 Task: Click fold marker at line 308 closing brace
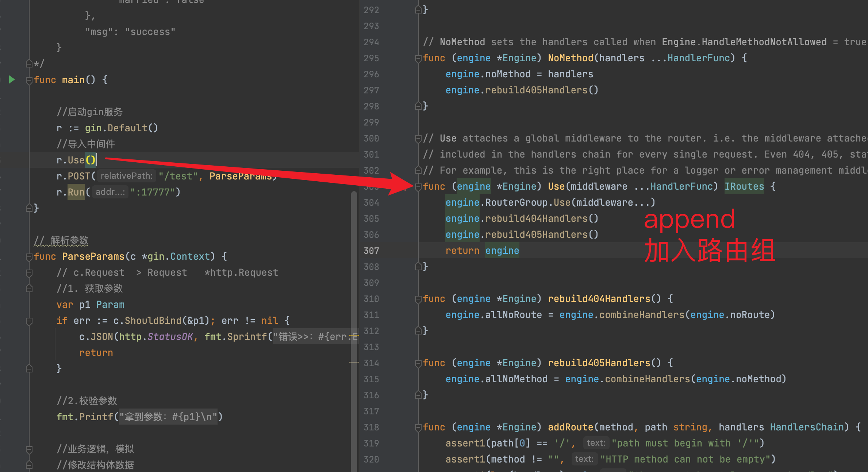418,267
